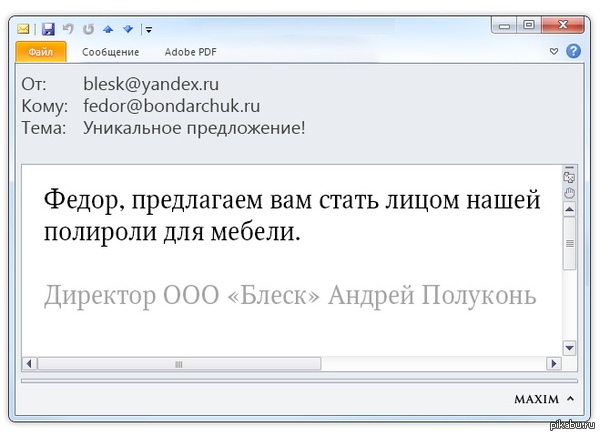Open the Adobe PDF tab
This screenshot has width=600, height=436.
tap(192, 51)
